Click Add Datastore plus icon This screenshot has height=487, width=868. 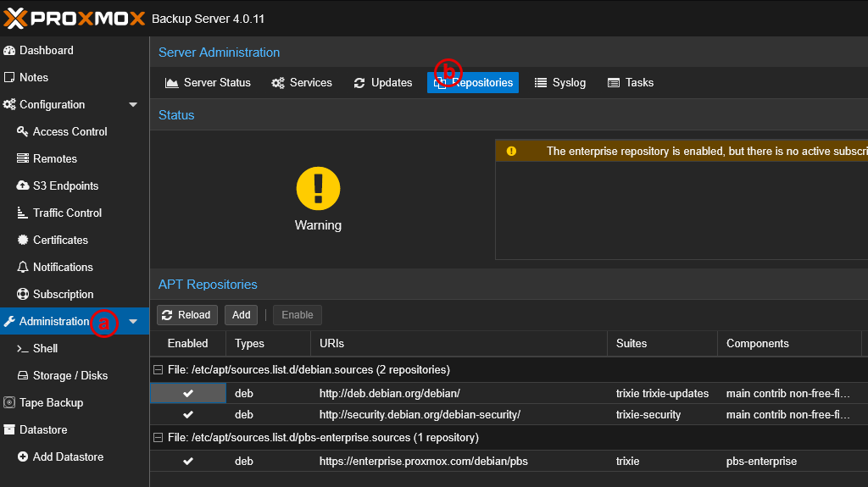pos(23,457)
